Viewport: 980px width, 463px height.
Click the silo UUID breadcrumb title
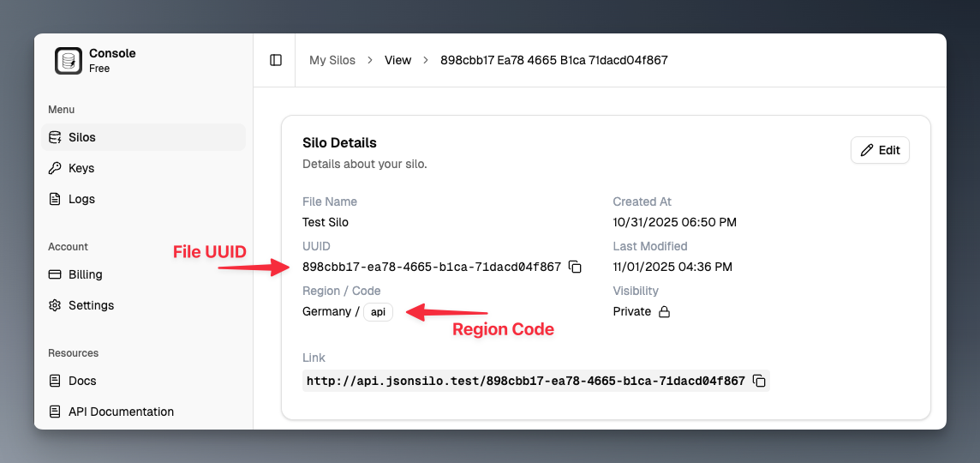[x=554, y=60]
